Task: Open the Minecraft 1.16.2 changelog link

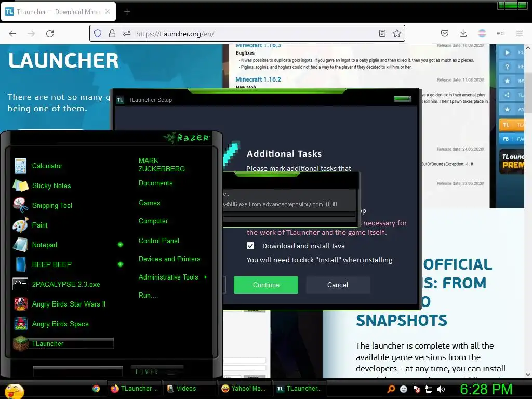Action: coord(258,79)
